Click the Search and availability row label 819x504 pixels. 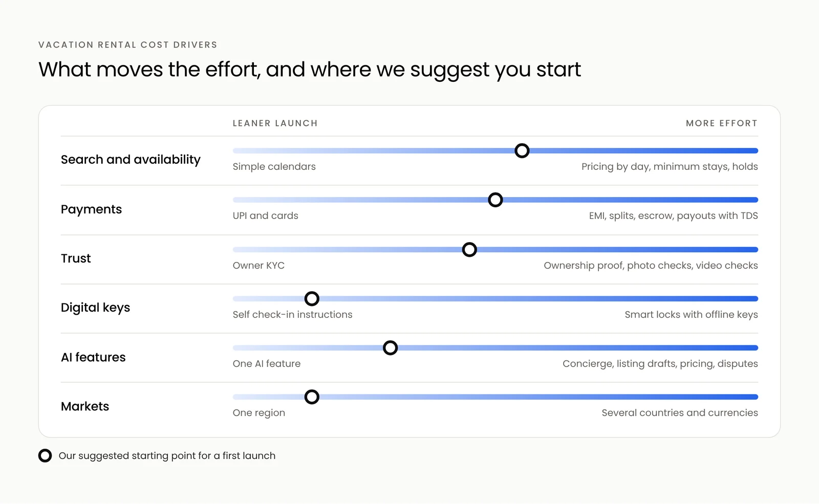tap(131, 160)
